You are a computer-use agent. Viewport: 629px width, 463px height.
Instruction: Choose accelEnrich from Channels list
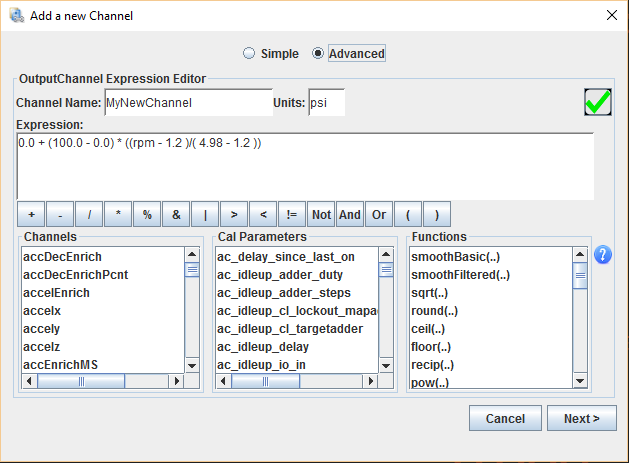[x=56, y=293]
